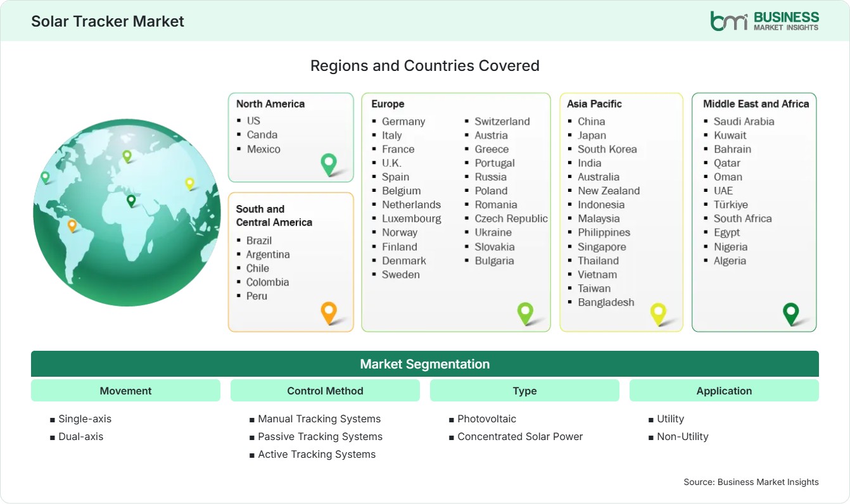
Task: Click Brazil in South America list
Action: point(259,240)
